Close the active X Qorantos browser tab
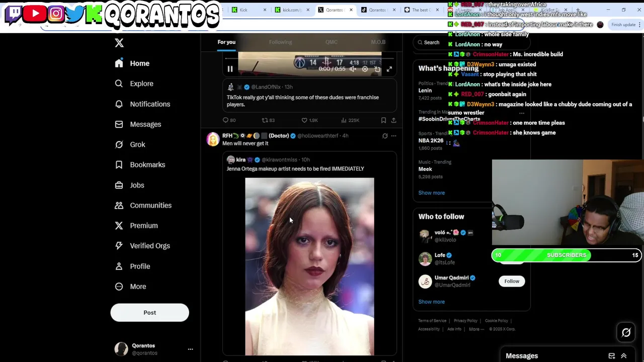The height and width of the screenshot is (362, 644). tap(350, 10)
